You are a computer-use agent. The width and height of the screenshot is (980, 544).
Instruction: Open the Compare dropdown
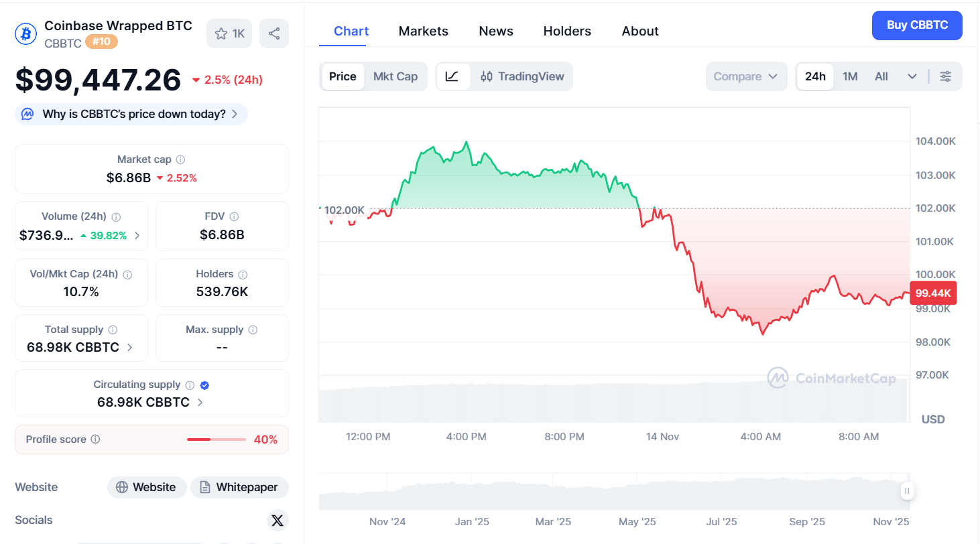(745, 76)
